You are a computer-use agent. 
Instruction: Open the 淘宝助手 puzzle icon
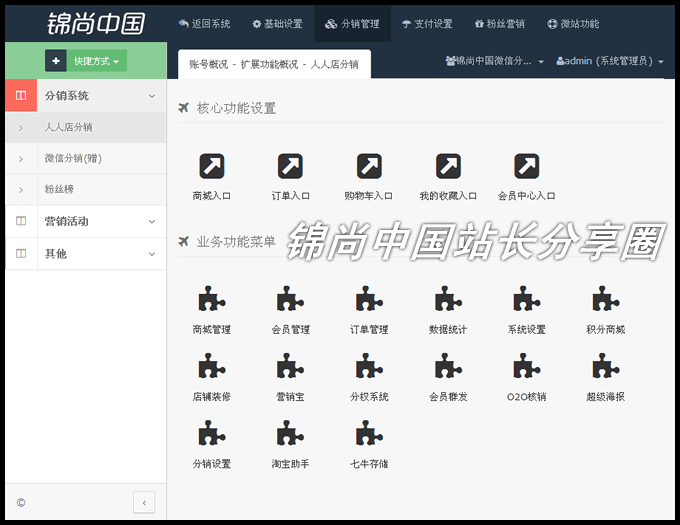(290, 433)
